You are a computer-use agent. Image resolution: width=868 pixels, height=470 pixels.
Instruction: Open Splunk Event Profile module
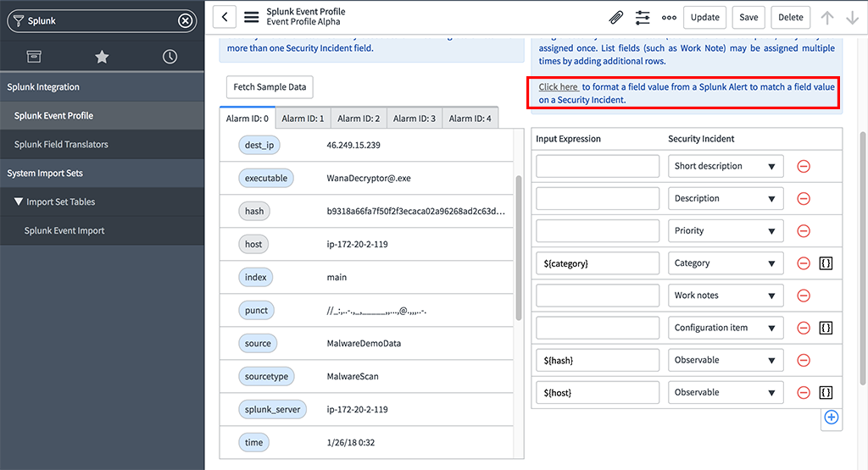point(102,115)
